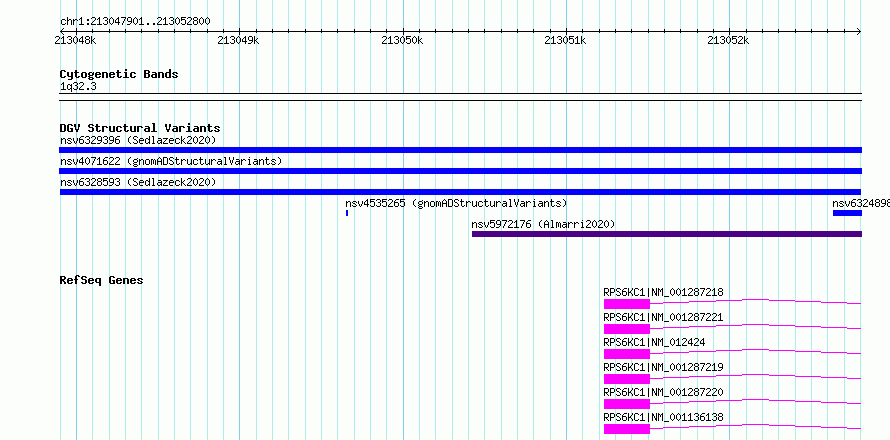Screen dimensions: 890x440
Task: Open transcript RPS6KC1|NM_012424 label
Action: [x=654, y=342]
